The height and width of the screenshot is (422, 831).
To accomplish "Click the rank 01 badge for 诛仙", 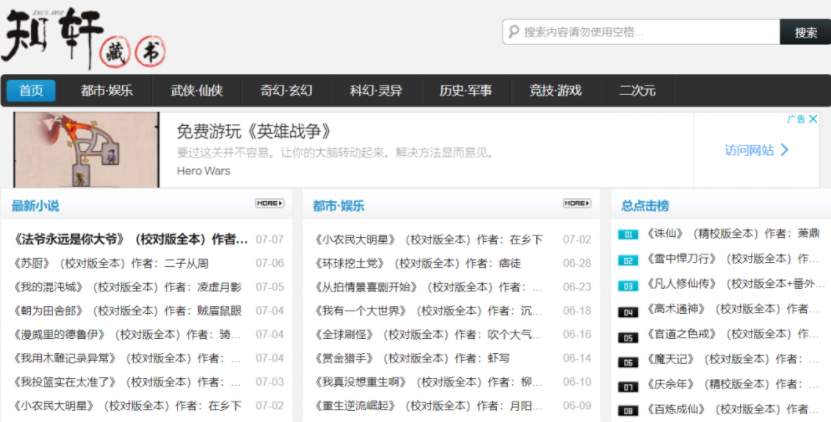I will [628, 235].
